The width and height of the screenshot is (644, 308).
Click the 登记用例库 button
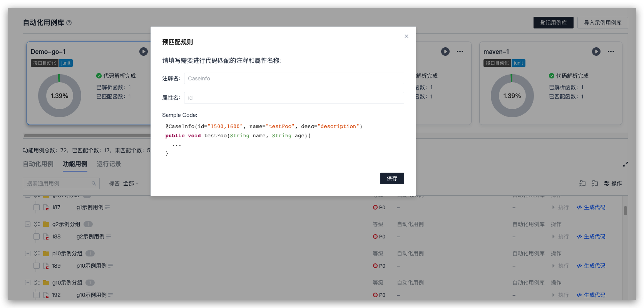click(553, 23)
